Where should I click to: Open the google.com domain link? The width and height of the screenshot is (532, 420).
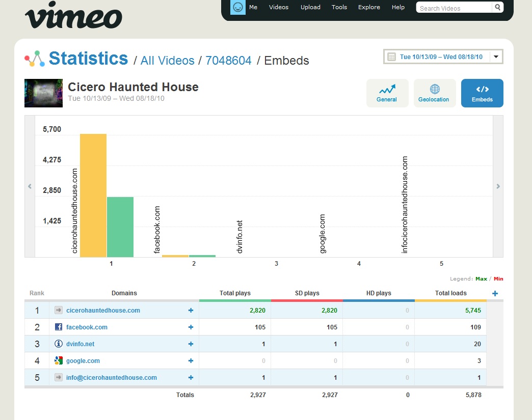point(83,360)
